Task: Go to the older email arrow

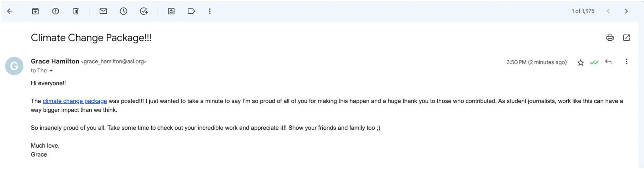Action: pos(626,11)
